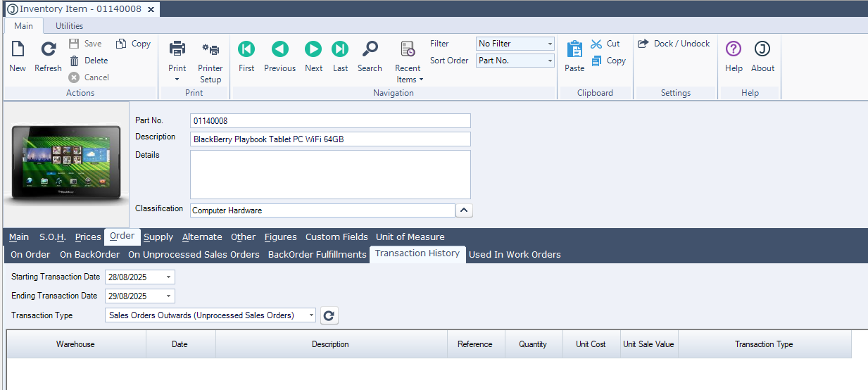Collapse the Classification expander arrow
Screen dimensions: 868x390
point(464,210)
